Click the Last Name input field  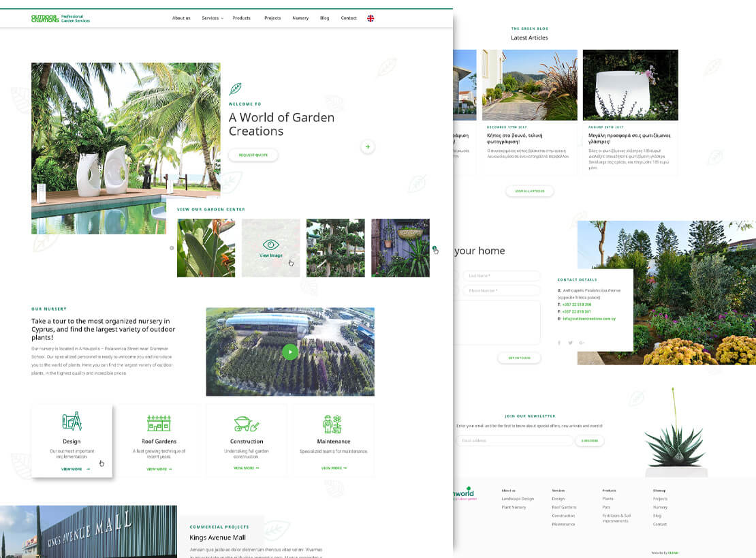coord(501,276)
